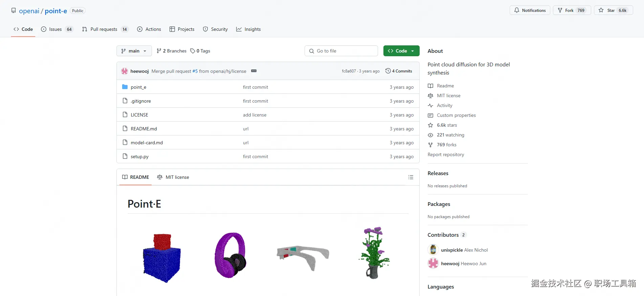Open pull request #5 link
Screen dimensions: 644x296
pos(195,71)
